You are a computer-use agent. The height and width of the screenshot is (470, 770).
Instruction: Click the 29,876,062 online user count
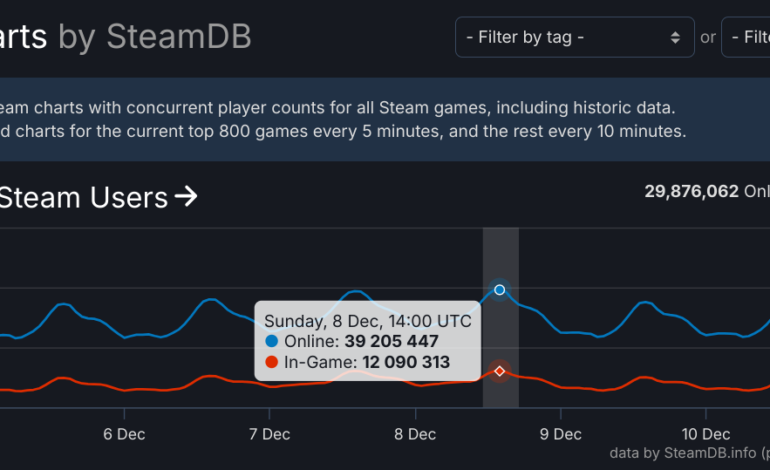[x=692, y=191]
